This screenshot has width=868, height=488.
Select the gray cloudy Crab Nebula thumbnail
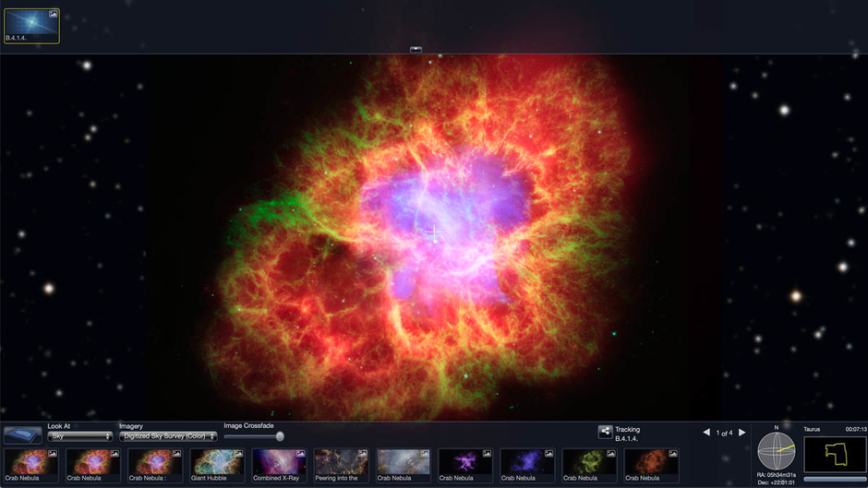(x=403, y=465)
